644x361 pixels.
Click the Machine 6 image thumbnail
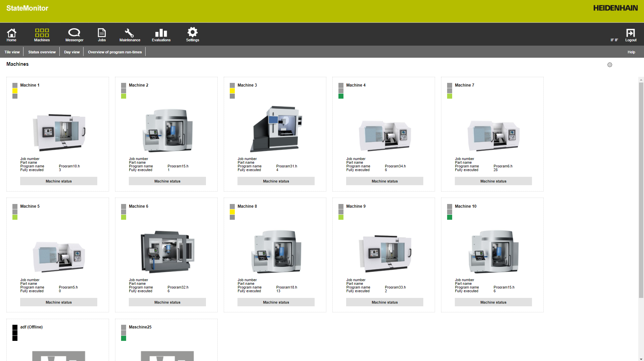coord(167,252)
